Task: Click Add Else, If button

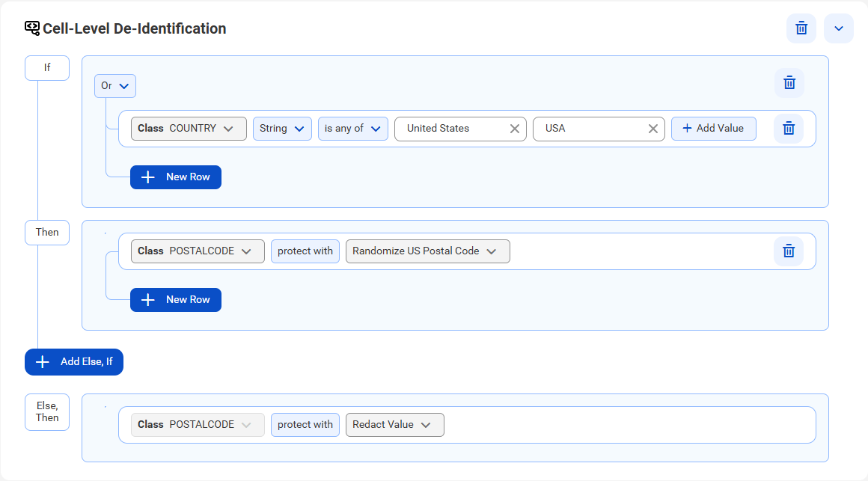Action: 74,362
